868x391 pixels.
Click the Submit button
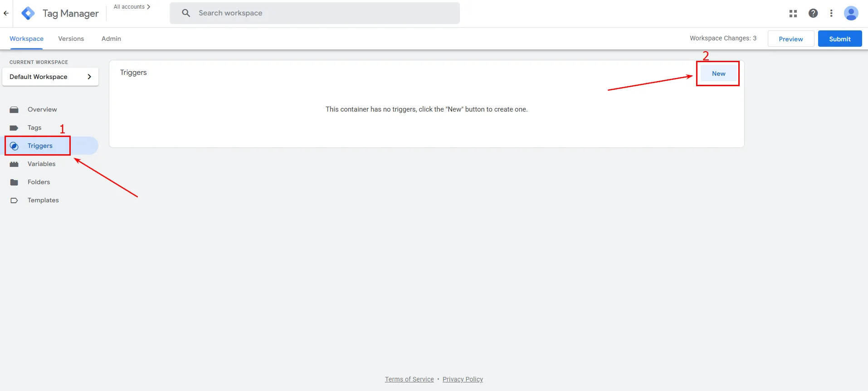pos(839,39)
